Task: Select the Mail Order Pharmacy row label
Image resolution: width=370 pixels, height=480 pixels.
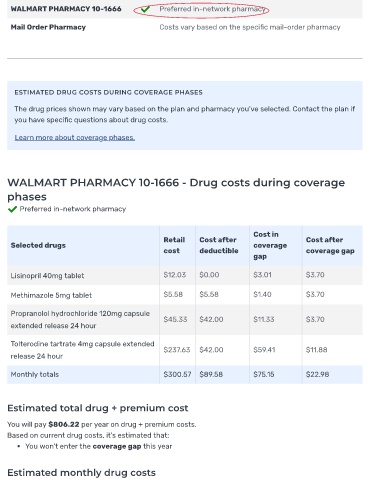Action: pos(48,27)
